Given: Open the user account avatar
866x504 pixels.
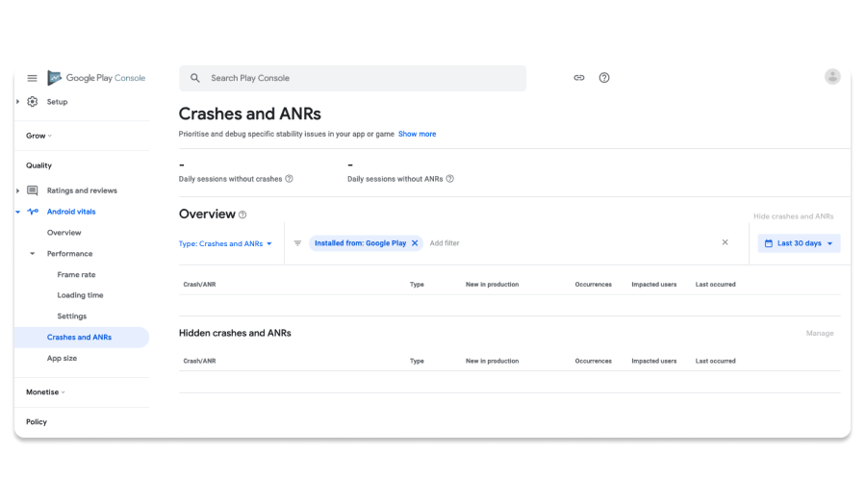Looking at the screenshot, I should tap(832, 77).
